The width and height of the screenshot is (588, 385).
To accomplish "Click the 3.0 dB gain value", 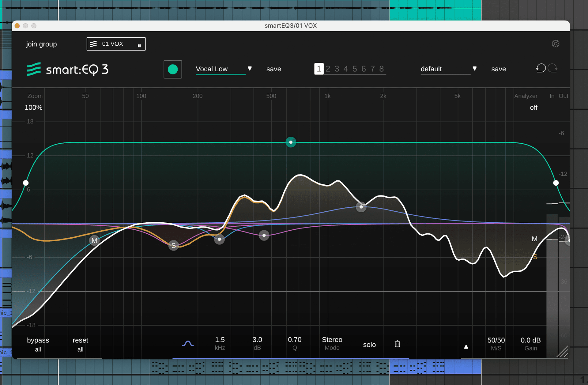I will click(x=257, y=340).
